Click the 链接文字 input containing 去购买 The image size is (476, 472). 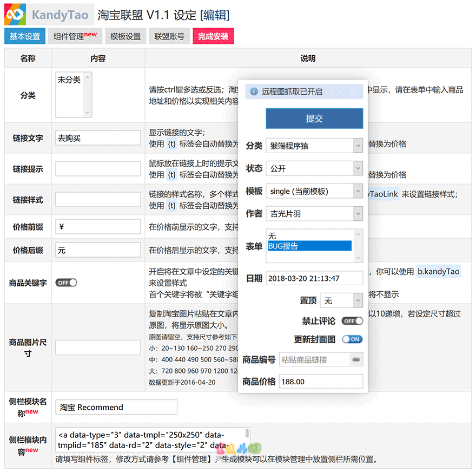click(x=98, y=138)
